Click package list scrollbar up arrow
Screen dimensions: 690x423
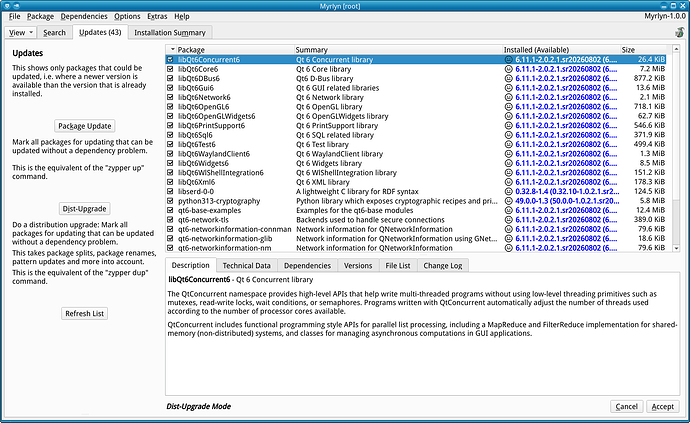tap(676, 48)
